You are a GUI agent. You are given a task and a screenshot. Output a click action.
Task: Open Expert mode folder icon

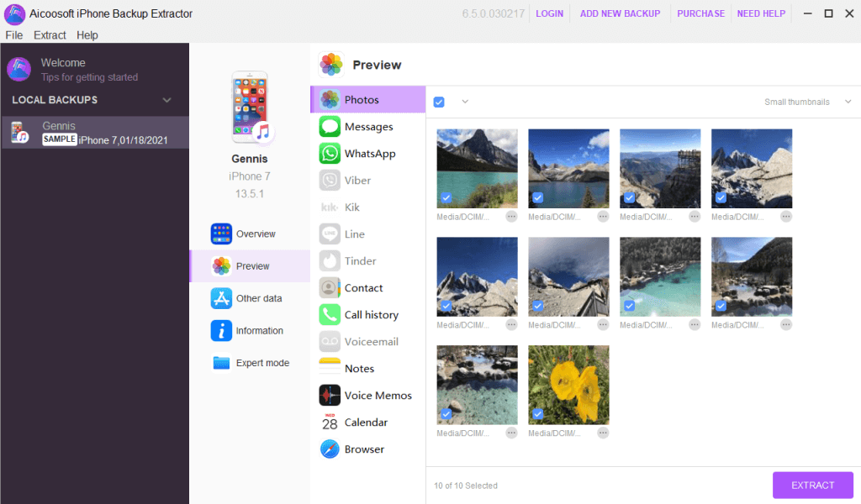[221, 363]
